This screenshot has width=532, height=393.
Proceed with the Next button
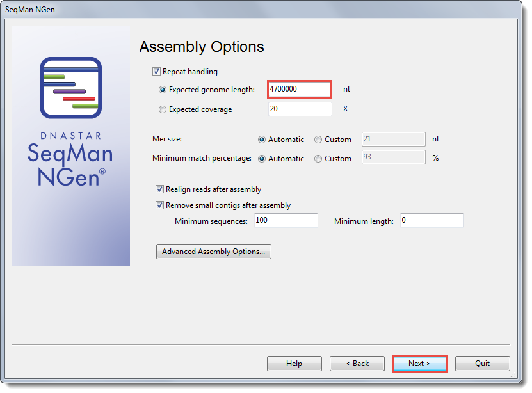[x=420, y=364]
